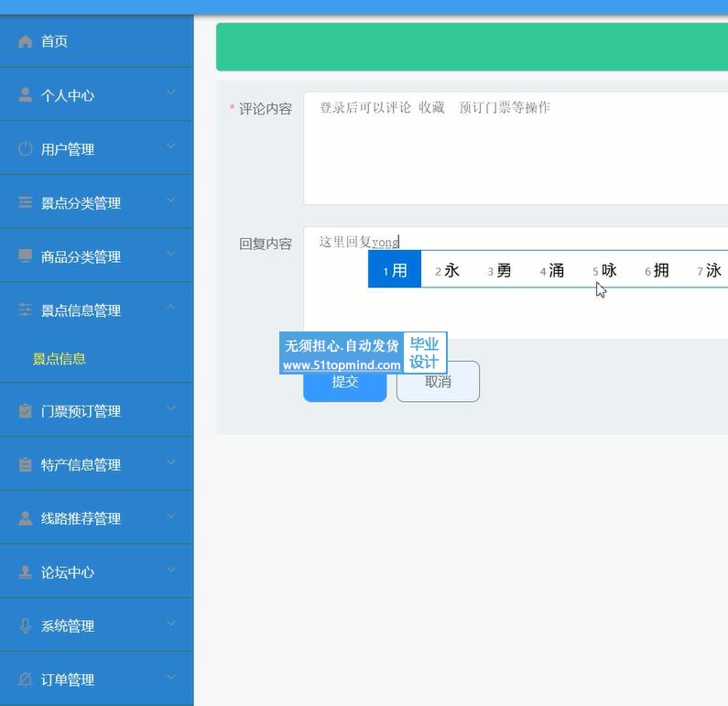Choose IME candidate 1 用
This screenshot has height=706, width=728.
[395, 269]
